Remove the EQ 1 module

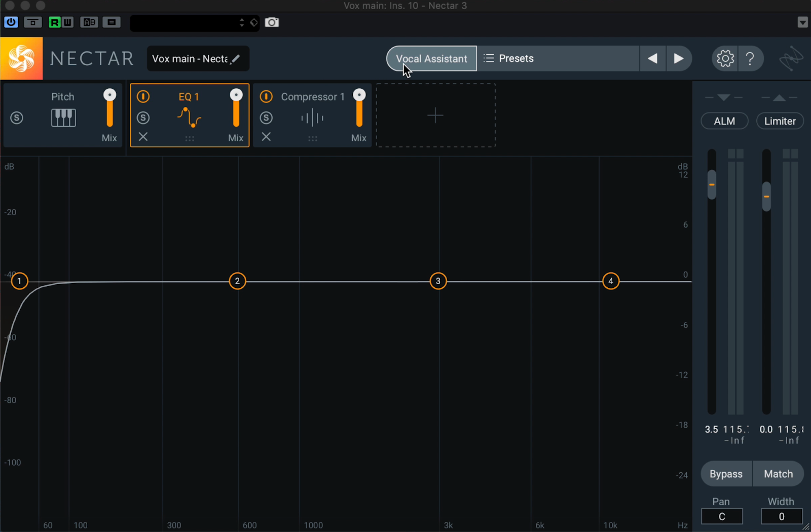(143, 137)
